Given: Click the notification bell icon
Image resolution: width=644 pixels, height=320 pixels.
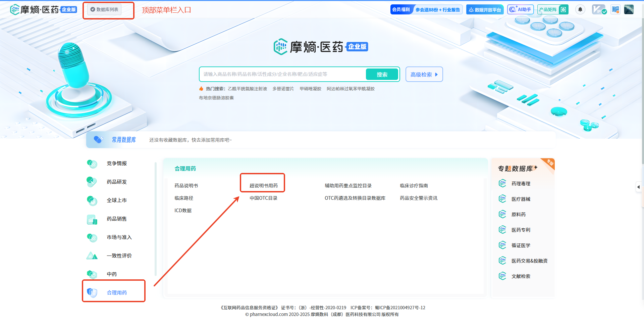Looking at the screenshot, I should coord(580,9).
